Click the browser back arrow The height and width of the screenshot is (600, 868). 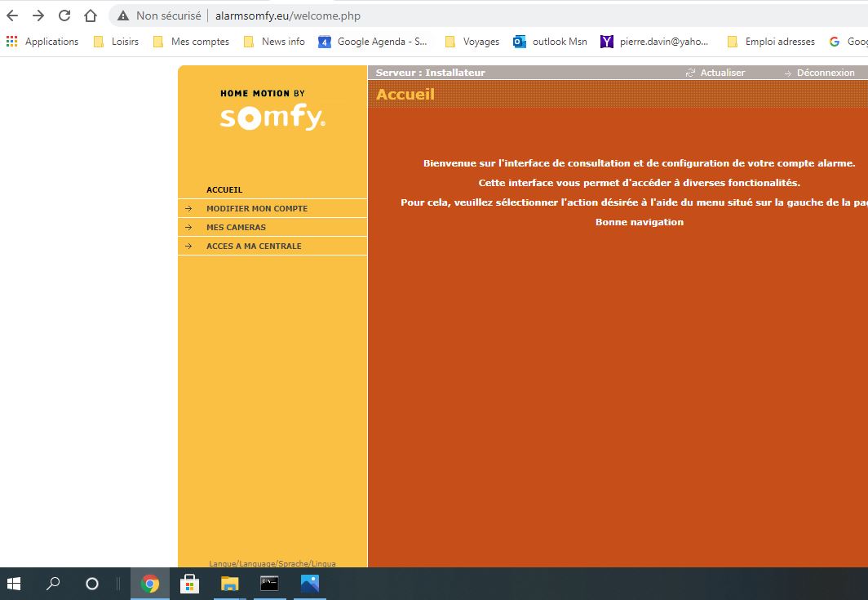click(x=12, y=16)
